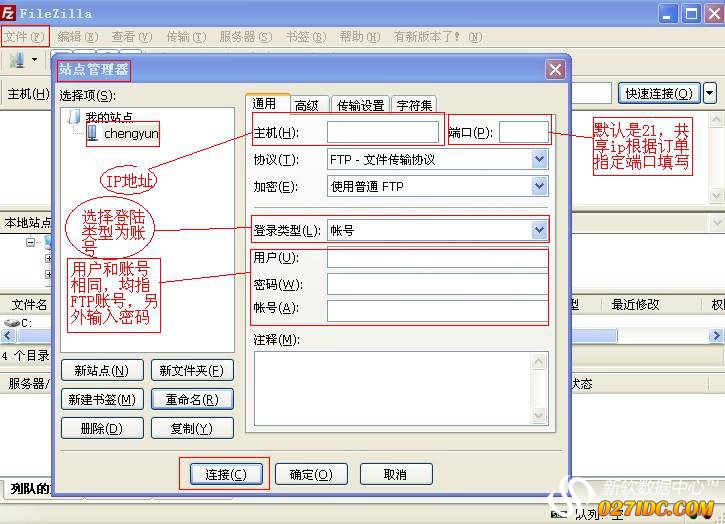The width and height of the screenshot is (725, 524).
Task: Focus the 用户(U) username field
Action: coord(437,258)
